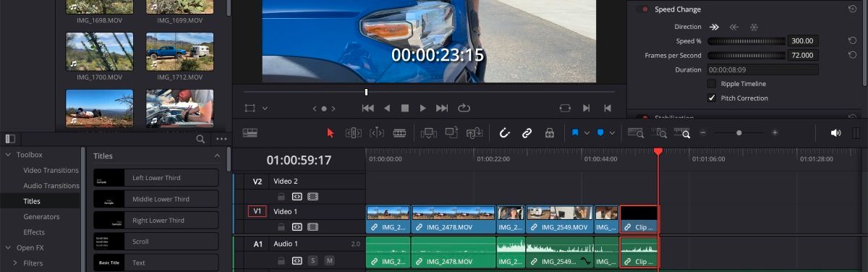Click timeline zoom in plus button

point(775,133)
